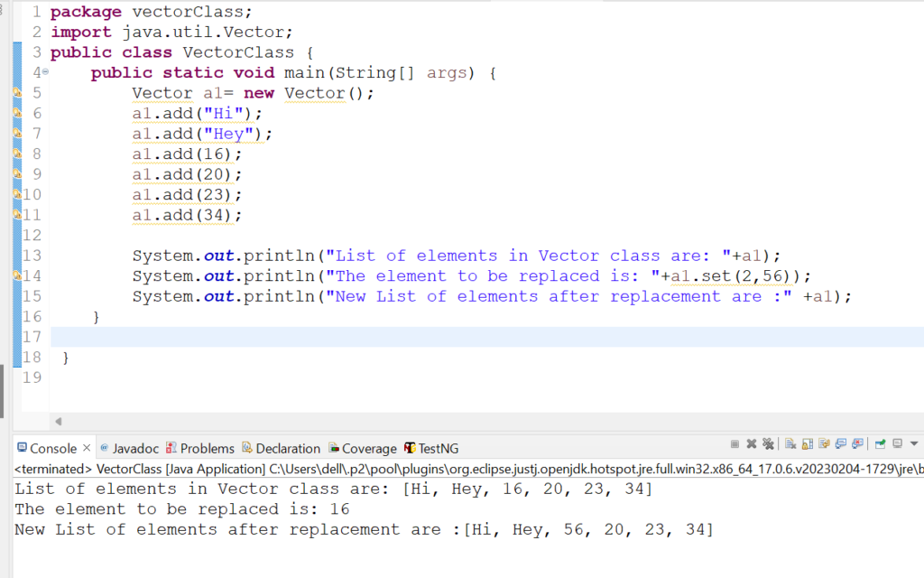
Task: Click the warning marker on line 6
Action: (17, 113)
